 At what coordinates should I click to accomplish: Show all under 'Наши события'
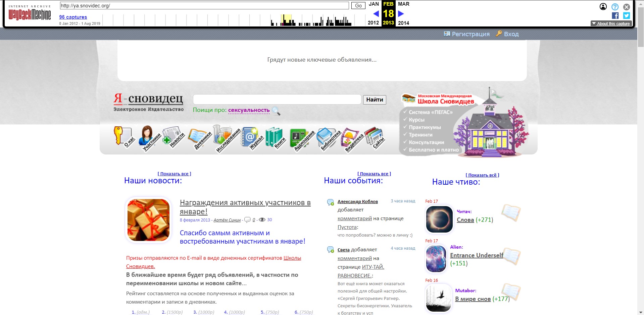click(374, 174)
